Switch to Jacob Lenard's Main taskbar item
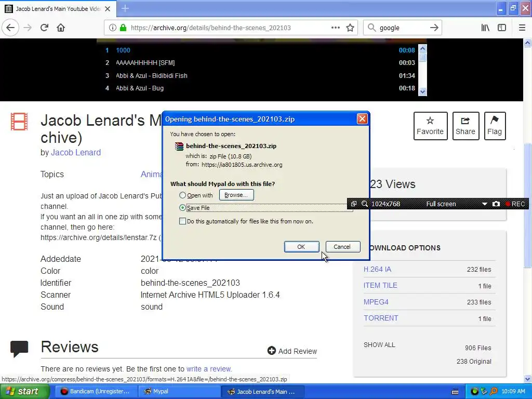This screenshot has width=532, height=399. [x=263, y=392]
